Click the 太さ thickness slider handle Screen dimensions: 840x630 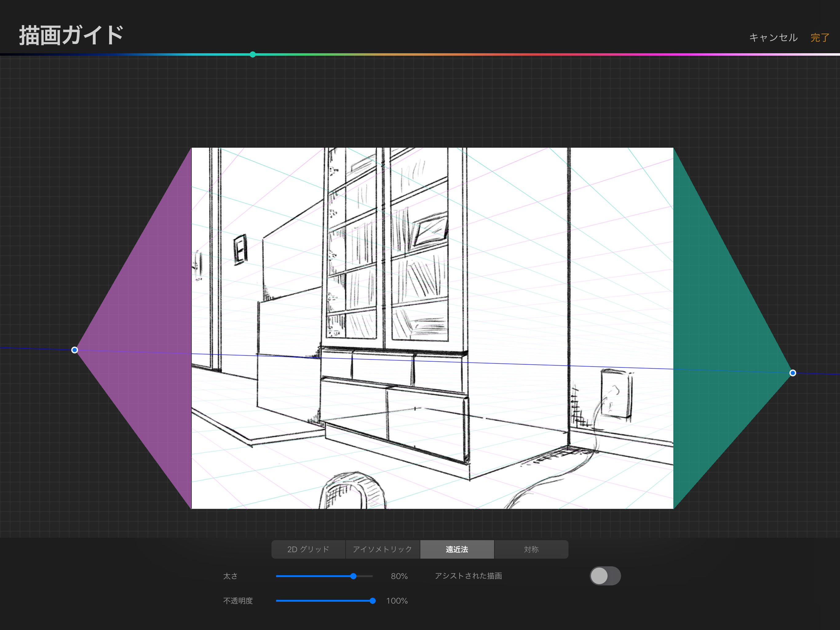tap(353, 576)
